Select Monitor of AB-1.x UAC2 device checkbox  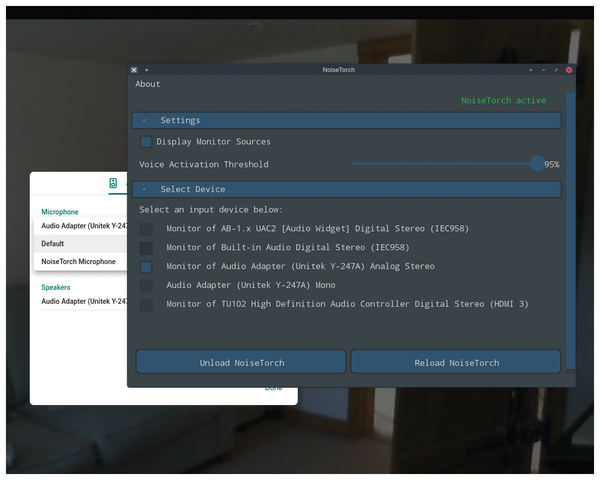(146, 229)
